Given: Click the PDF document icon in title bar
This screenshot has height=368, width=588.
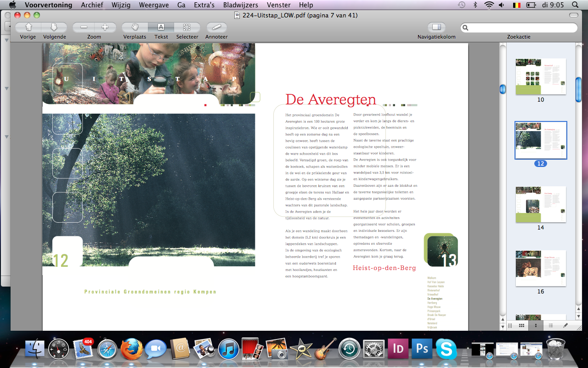Looking at the screenshot, I should [x=237, y=15].
